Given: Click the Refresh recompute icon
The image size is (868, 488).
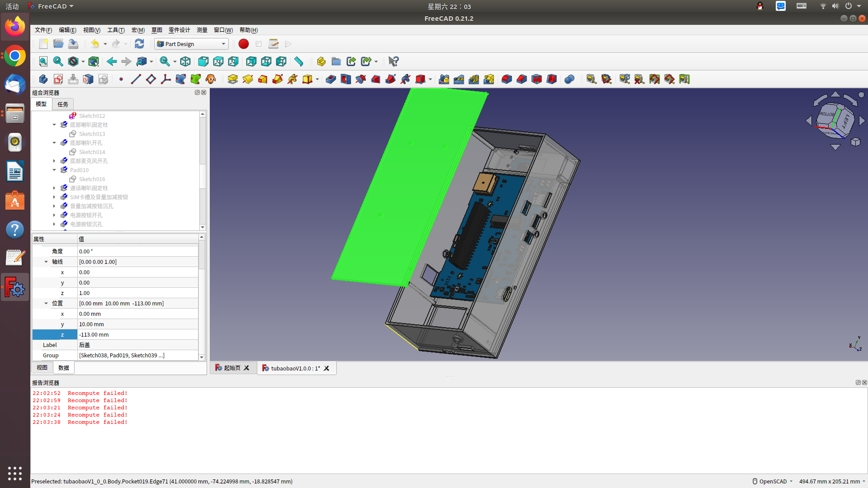Looking at the screenshot, I should [139, 44].
